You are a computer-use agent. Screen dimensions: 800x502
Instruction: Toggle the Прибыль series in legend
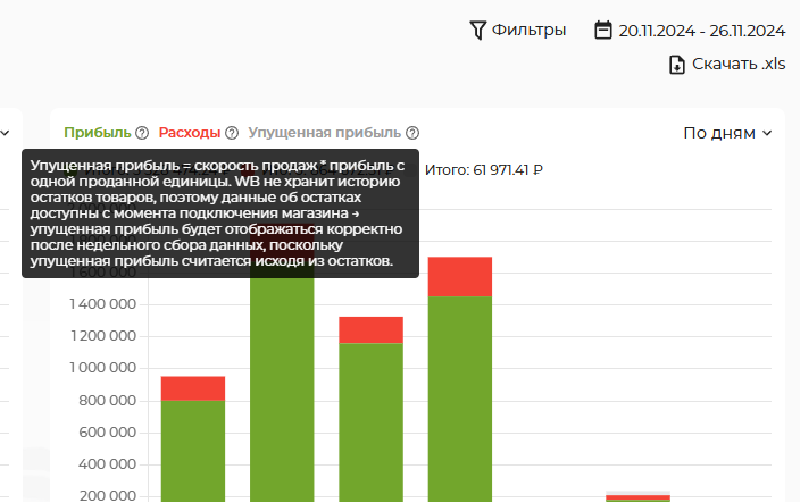(98, 133)
